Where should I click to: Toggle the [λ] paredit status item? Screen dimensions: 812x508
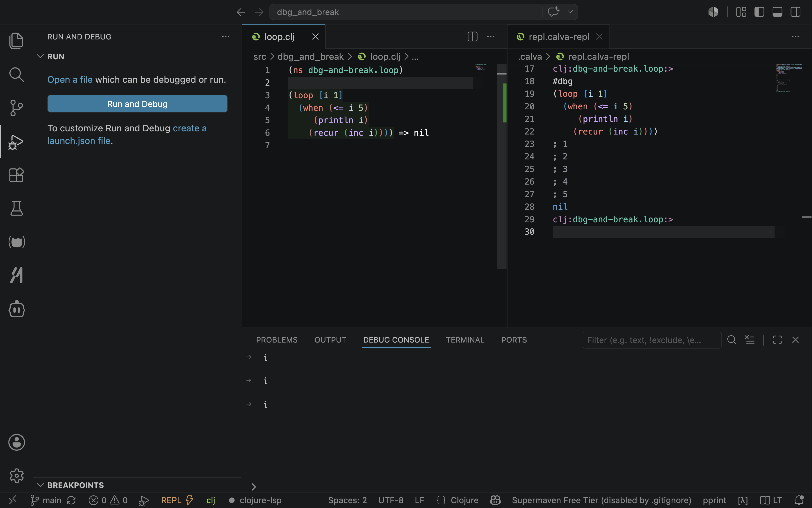coord(743,500)
